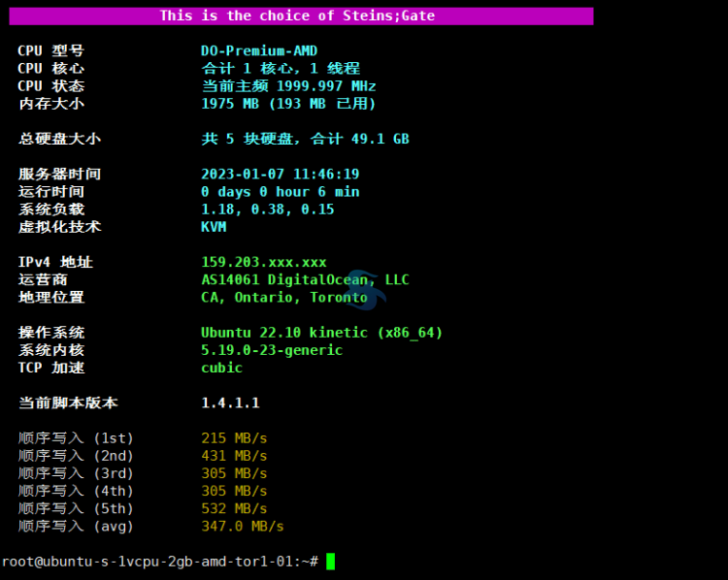Click the AS14061 DigitalOcean, LLC text
The width and height of the screenshot is (728, 580).
point(305,280)
